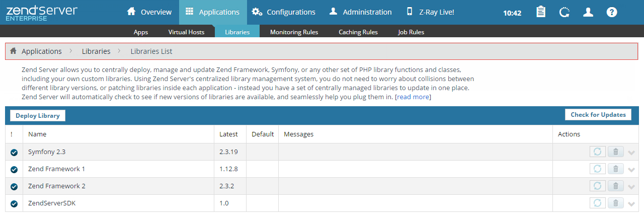Delete Zend Framework 1 with trash icon
The image size is (644, 220).
tap(615, 169)
